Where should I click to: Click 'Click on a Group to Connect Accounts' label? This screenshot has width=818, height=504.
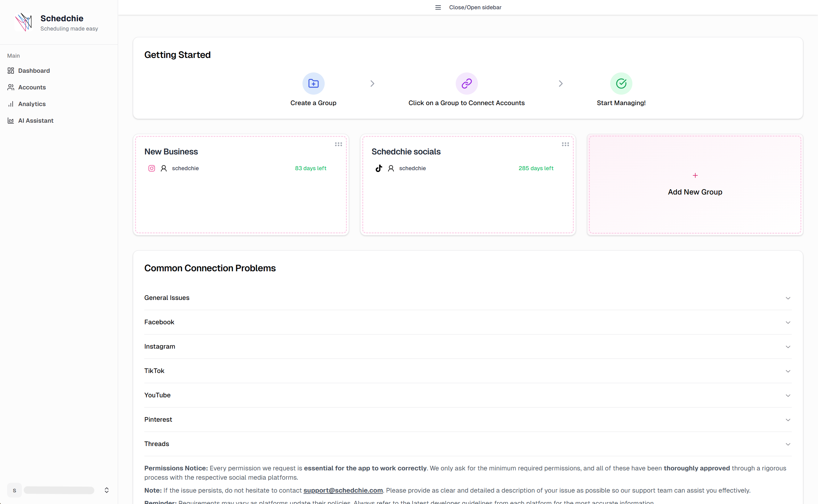pos(466,103)
